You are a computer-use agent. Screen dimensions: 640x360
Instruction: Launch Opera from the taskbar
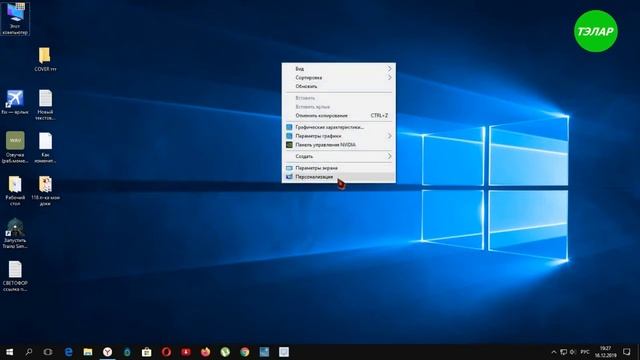point(166,352)
